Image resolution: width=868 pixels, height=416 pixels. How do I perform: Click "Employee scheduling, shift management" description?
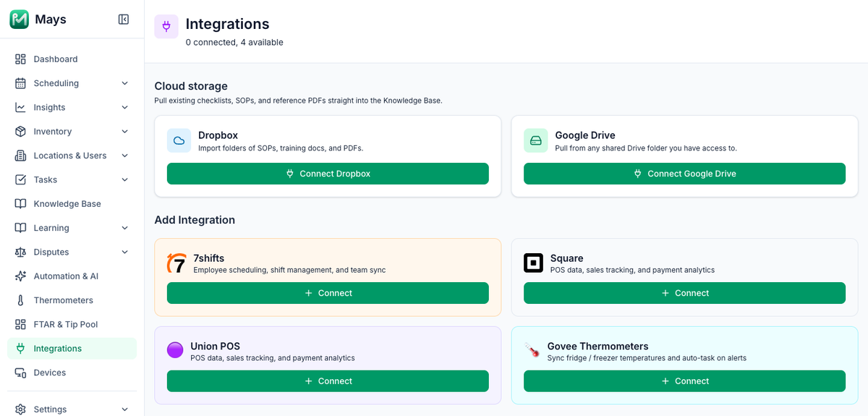tap(289, 270)
